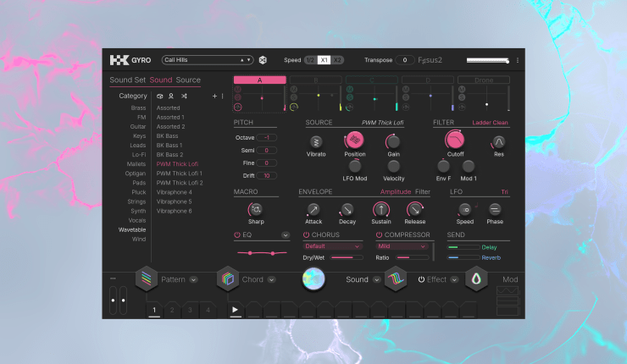Click the Chord hexagon cube icon
The width and height of the screenshot is (627, 364).
point(228,279)
